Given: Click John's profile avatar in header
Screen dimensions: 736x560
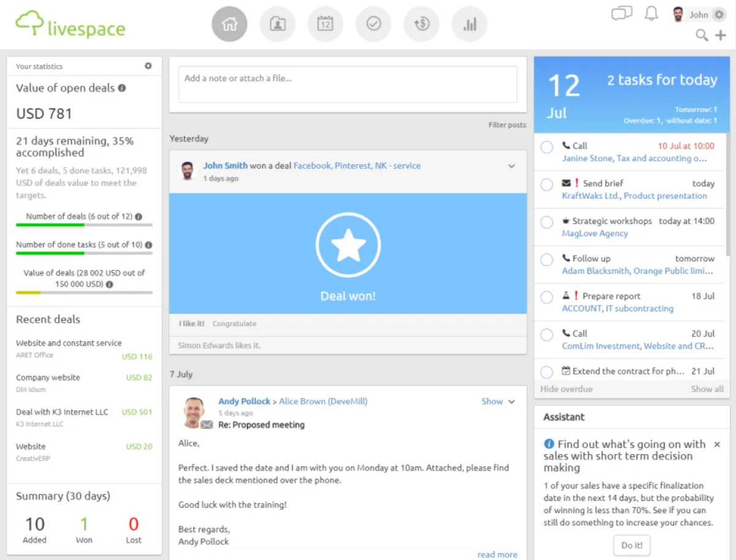Looking at the screenshot, I should pyautogui.click(x=678, y=15).
